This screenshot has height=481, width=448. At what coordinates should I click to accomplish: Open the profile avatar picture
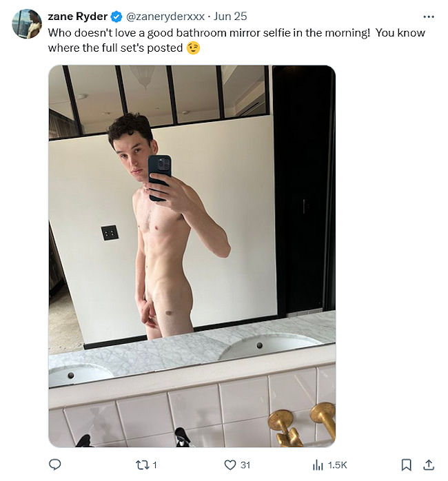tap(27, 23)
